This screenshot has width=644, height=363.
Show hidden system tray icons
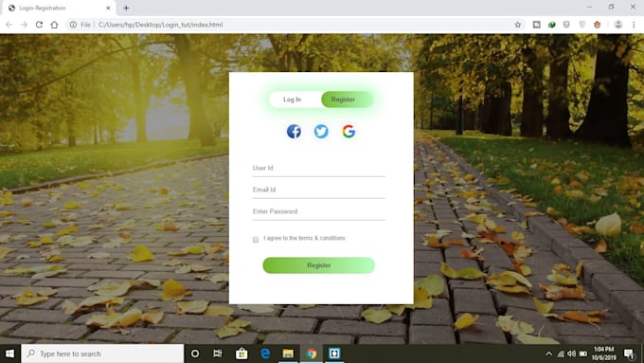[548, 354]
